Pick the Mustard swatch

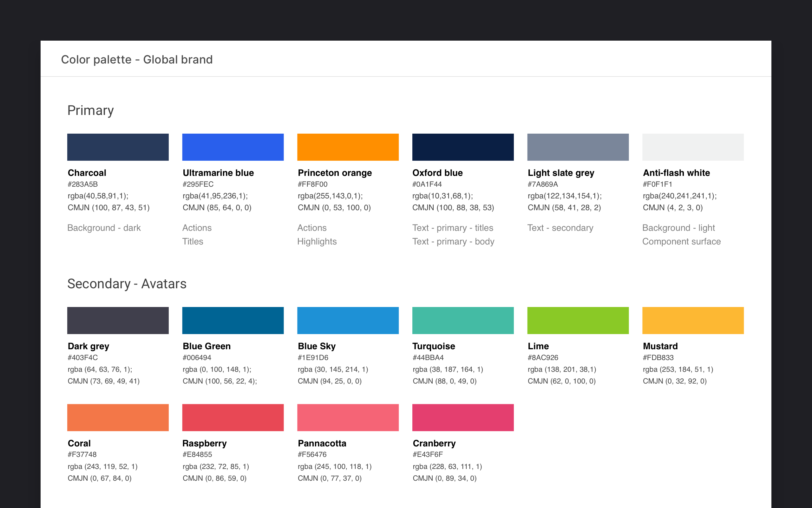coord(693,321)
